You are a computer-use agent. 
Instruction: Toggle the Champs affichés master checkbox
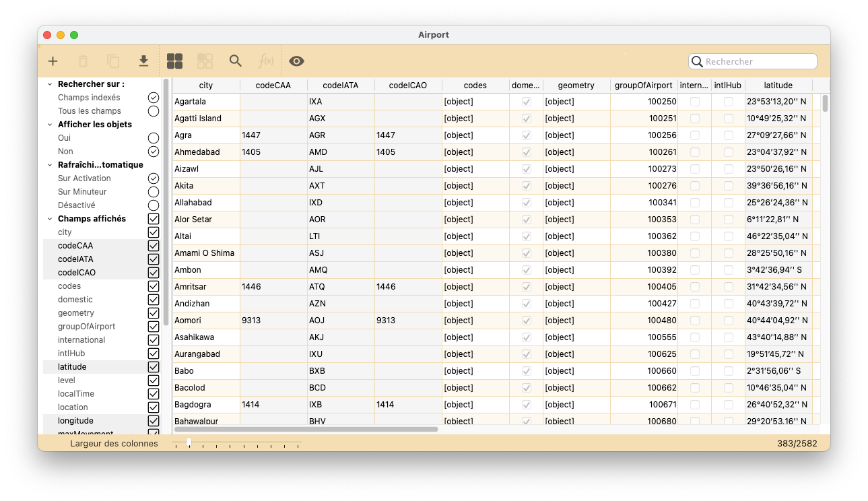(154, 219)
